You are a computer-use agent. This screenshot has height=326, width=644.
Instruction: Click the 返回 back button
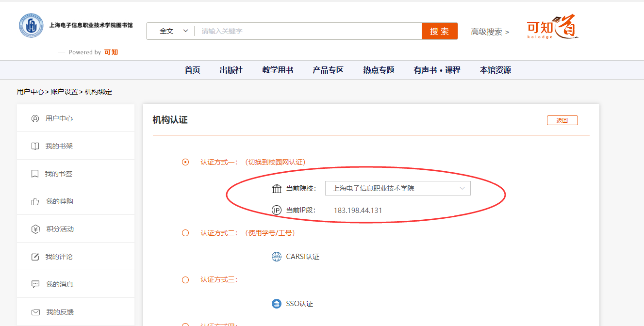562,121
